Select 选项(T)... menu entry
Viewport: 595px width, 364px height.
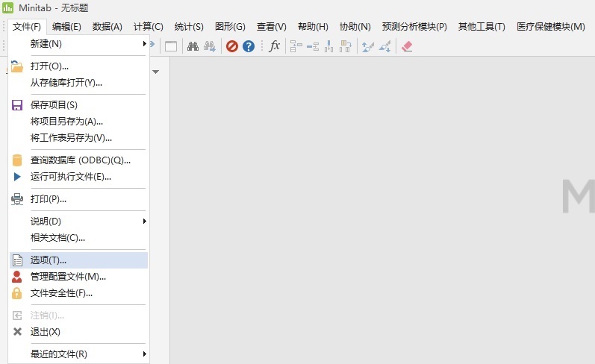[78, 260]
